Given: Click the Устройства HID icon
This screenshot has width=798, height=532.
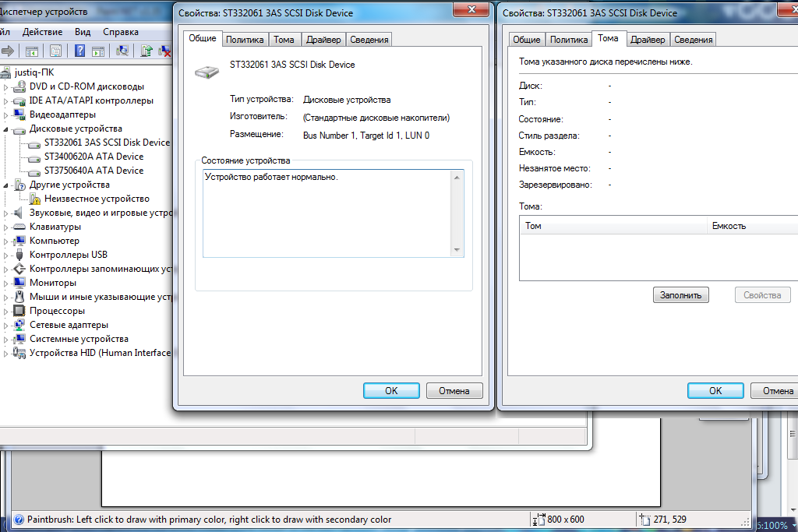Looking at the screenshot, I should (19, 353).
